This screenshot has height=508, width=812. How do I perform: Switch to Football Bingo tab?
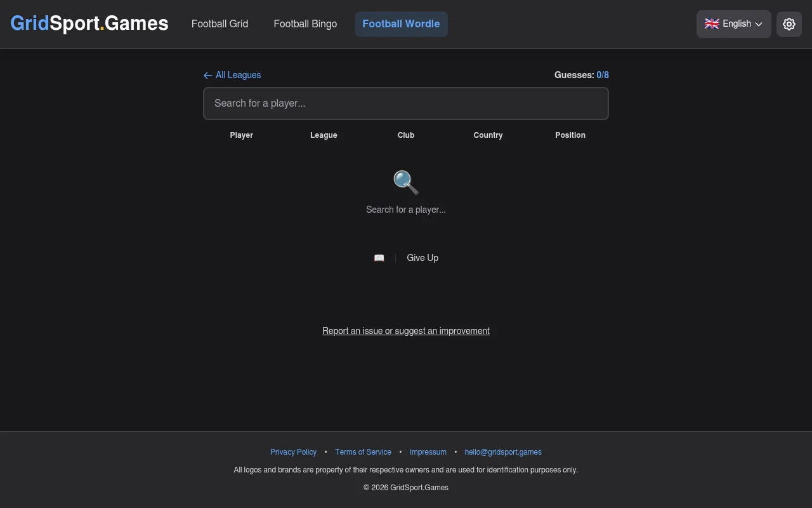pyautogui.click(x=305, y=24)
